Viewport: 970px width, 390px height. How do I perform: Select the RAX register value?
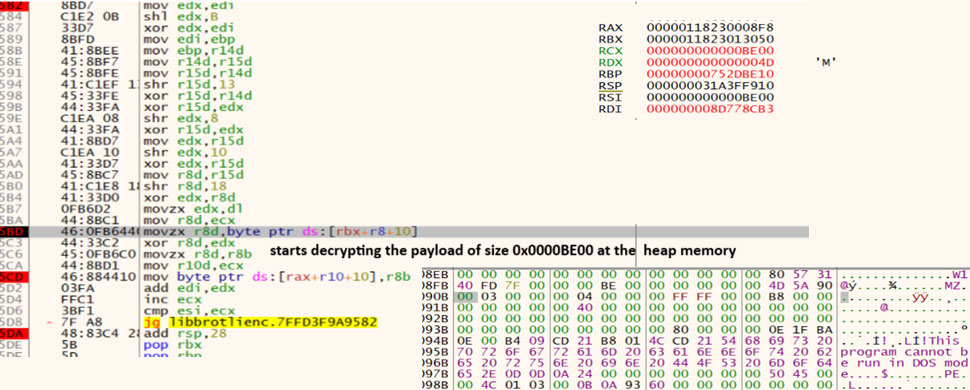click(x=710, y=27)
